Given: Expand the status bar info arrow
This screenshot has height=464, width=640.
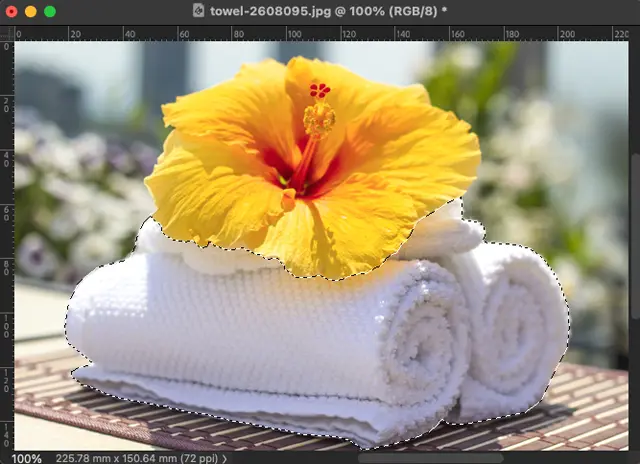Looking at the screenshot, I should tap(224, 458).
